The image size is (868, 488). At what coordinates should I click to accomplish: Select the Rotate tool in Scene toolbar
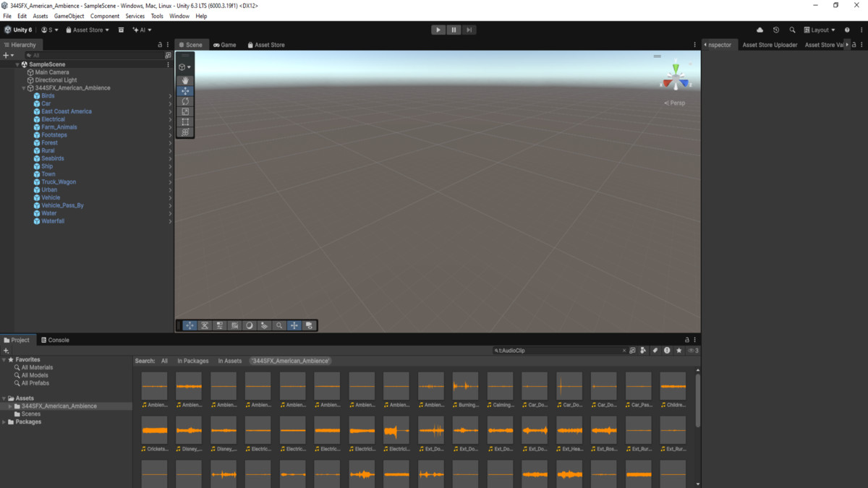185,101
